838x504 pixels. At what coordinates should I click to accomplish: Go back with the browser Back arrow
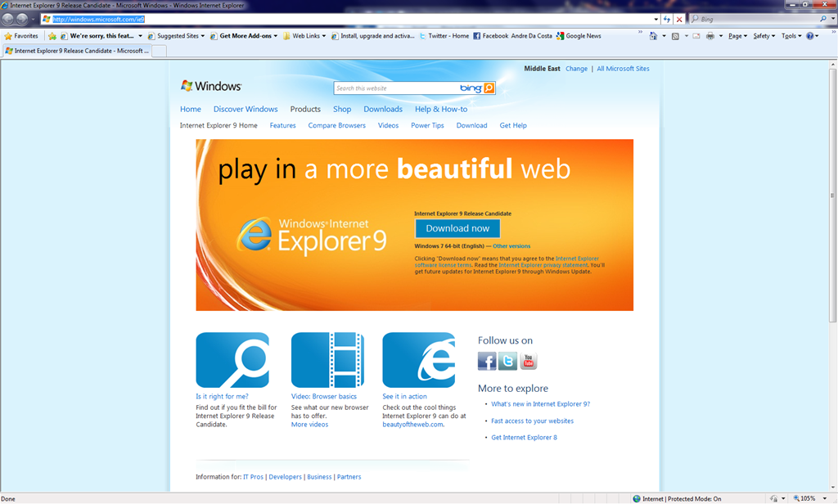tap(7, 20)
